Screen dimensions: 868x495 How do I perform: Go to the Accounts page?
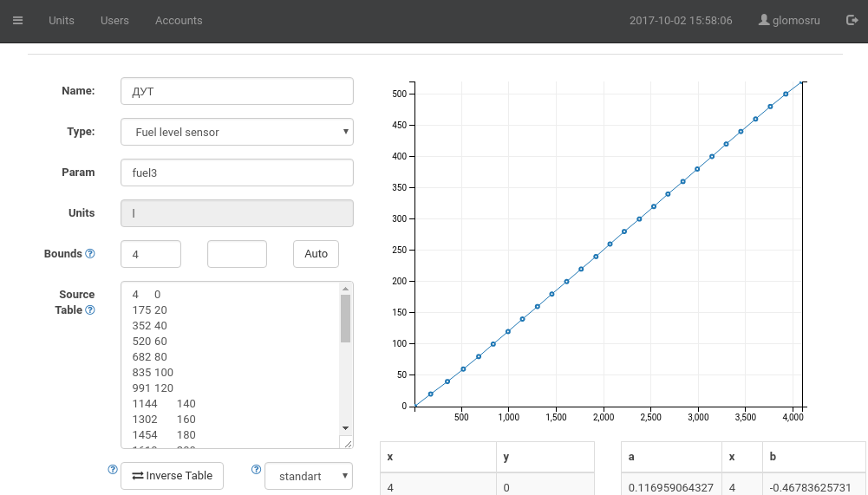coord(179,21)
